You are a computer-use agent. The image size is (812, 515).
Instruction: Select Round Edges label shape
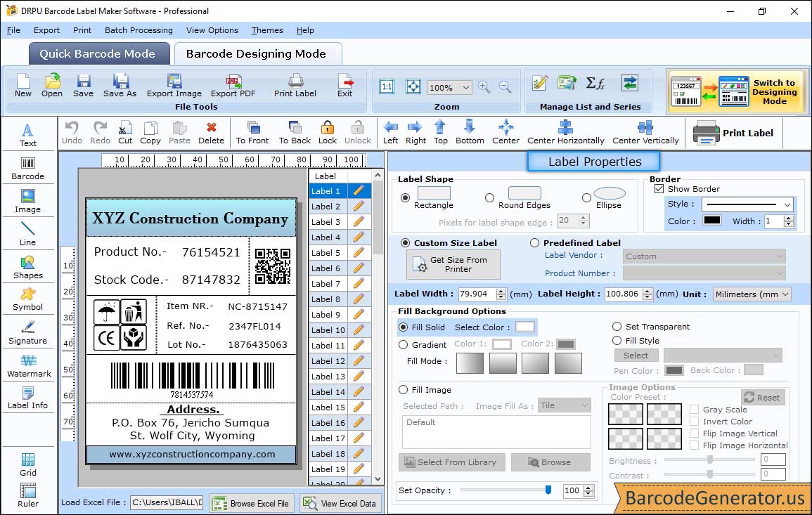click(489, 197)
